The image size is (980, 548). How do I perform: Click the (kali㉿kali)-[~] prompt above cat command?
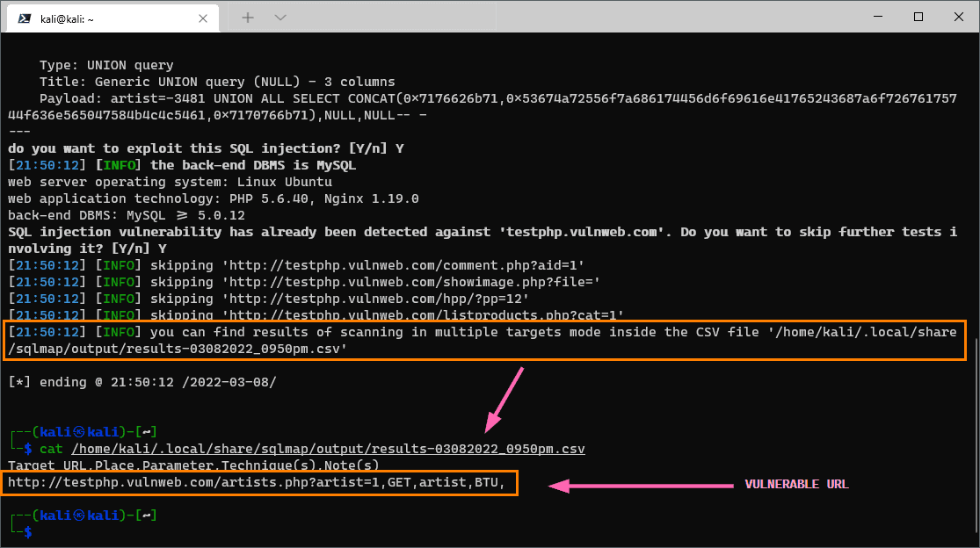click(83, 432)
